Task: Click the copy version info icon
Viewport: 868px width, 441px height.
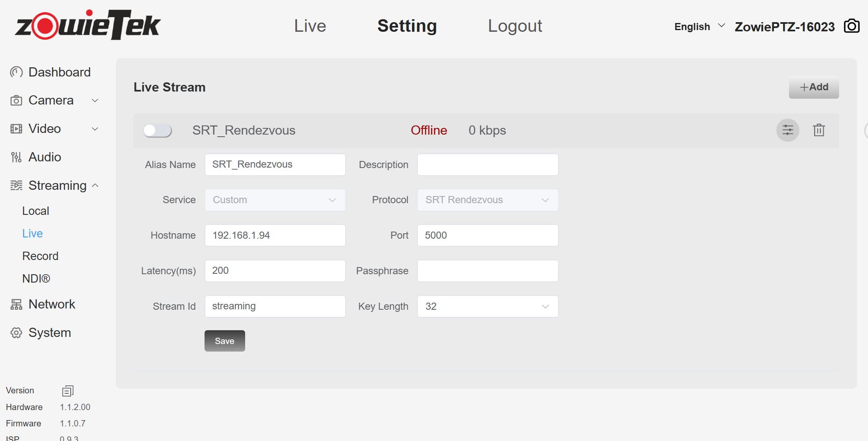Action: (x=68, y=391)
